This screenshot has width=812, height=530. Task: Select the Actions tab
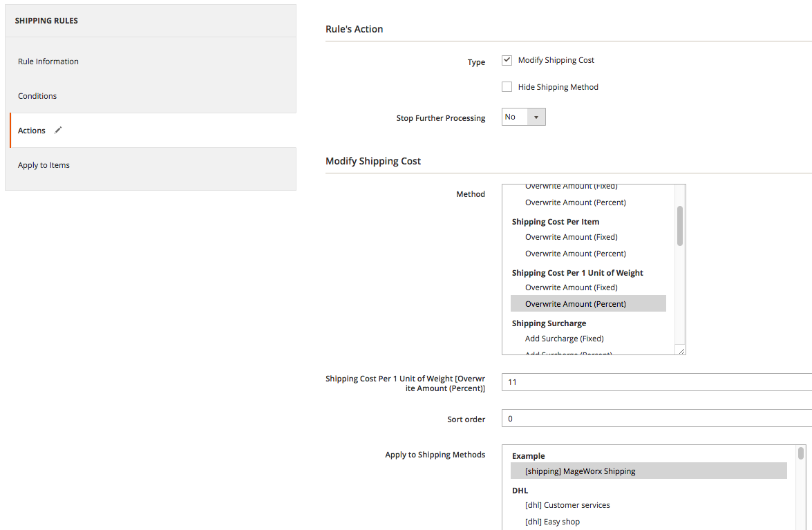(32, 131)
